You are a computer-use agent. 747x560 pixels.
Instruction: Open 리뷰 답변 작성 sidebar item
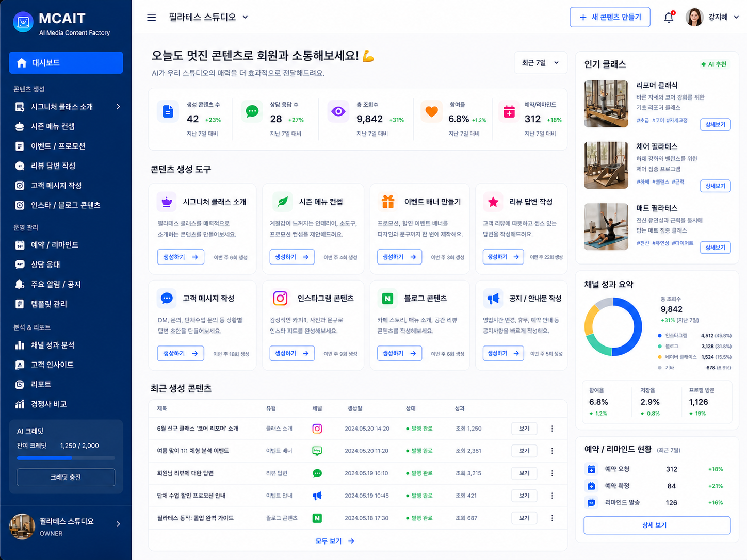[x=66, y=166]
